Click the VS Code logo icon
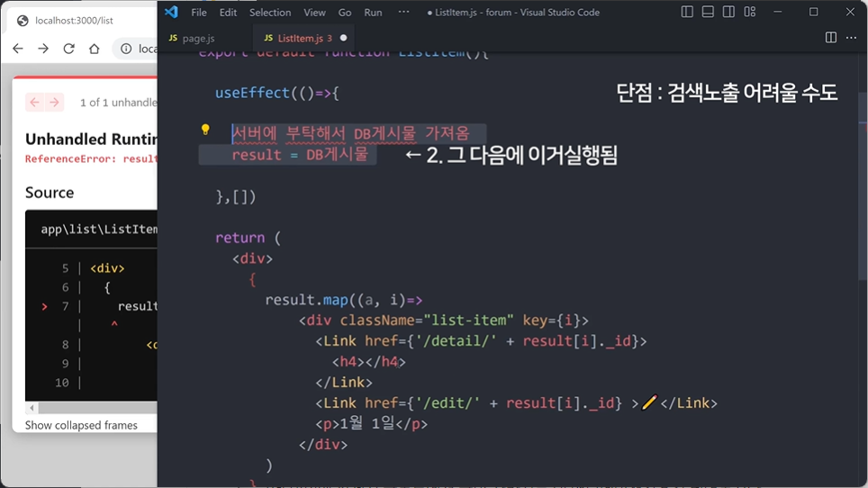868x488 pixels. pyautogui.click(x=171, y=12)
